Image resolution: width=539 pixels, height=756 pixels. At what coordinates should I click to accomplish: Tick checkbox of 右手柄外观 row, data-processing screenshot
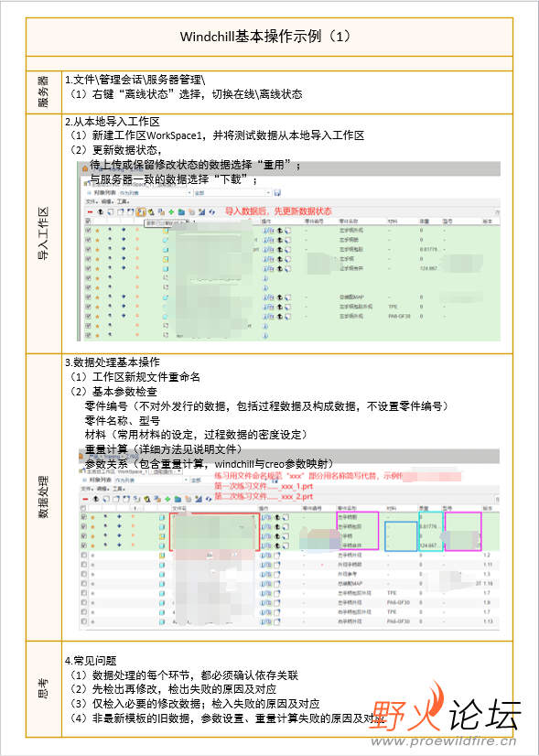pyautogui.click(x=84, y=621)
